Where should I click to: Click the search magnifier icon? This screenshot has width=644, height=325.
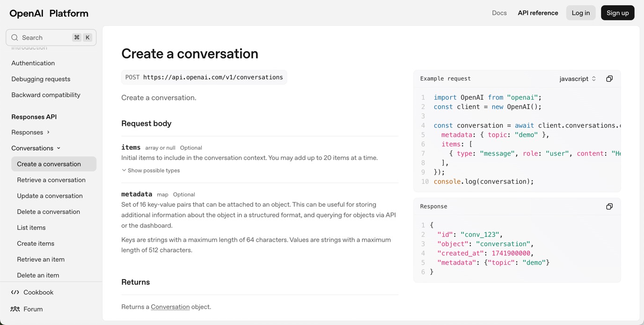click(15, 37)
